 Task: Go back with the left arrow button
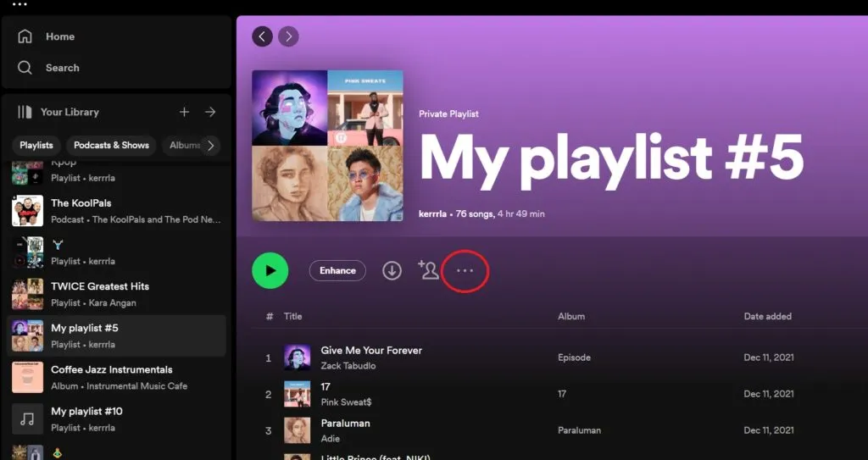click(x=263, y=37)
